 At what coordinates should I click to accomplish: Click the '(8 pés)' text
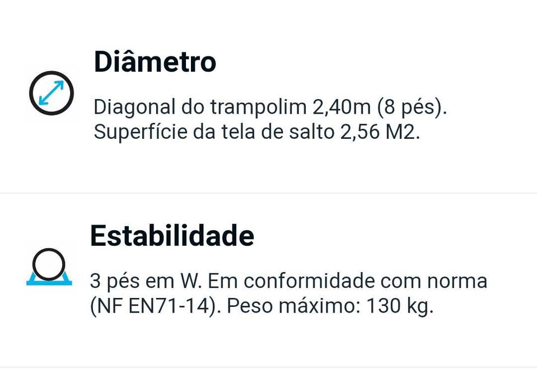click(x=412, y=107)
